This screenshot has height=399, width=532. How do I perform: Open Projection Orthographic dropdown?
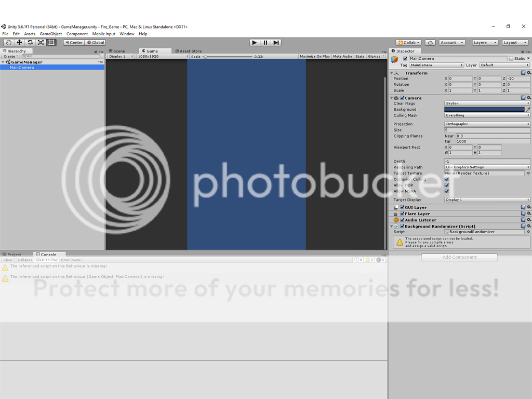pyautogui.click(x=487, y=124)
